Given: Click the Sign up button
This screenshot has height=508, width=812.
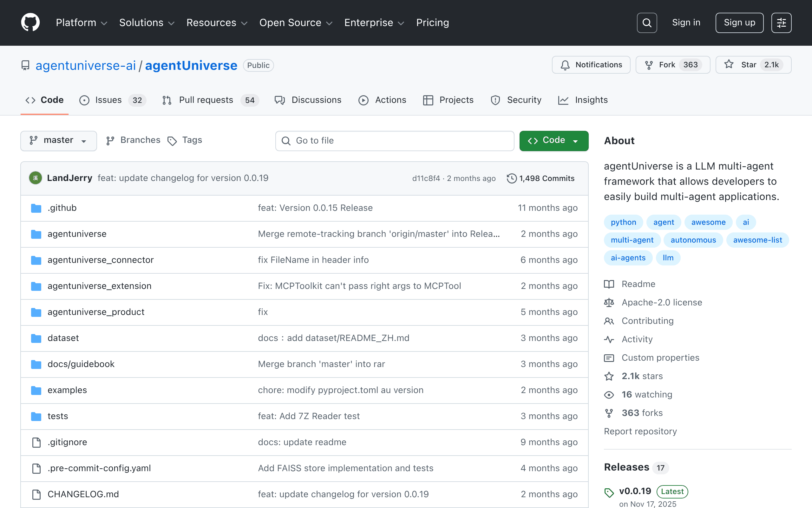Looking at the screenshot, I should point(739,23).
